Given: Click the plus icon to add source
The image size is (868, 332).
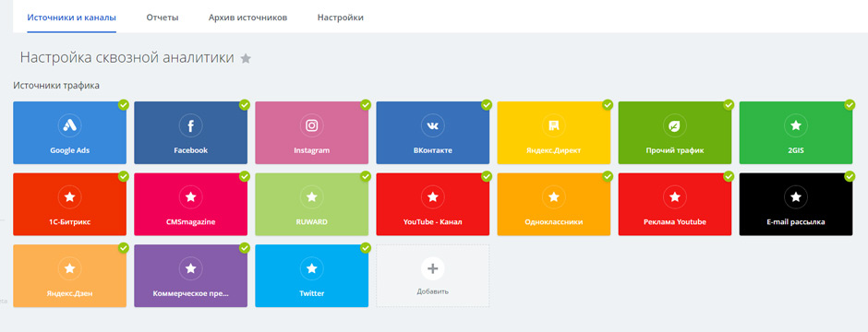Looking at the screenshot, I should click(433, 268).
